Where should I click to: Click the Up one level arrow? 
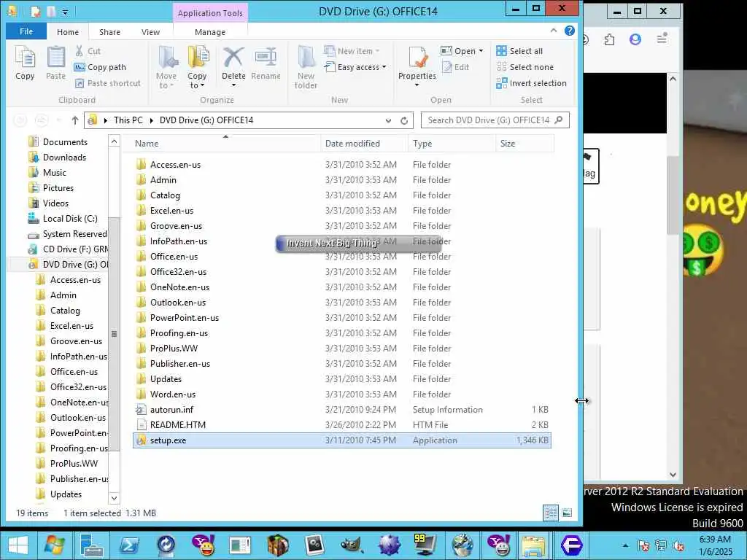tap(75, 120)
